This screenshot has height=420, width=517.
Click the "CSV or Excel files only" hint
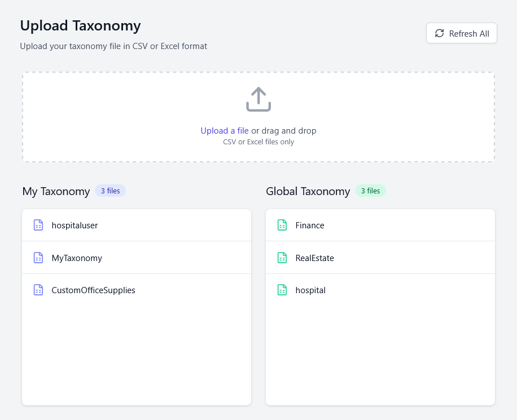(258, 142)
